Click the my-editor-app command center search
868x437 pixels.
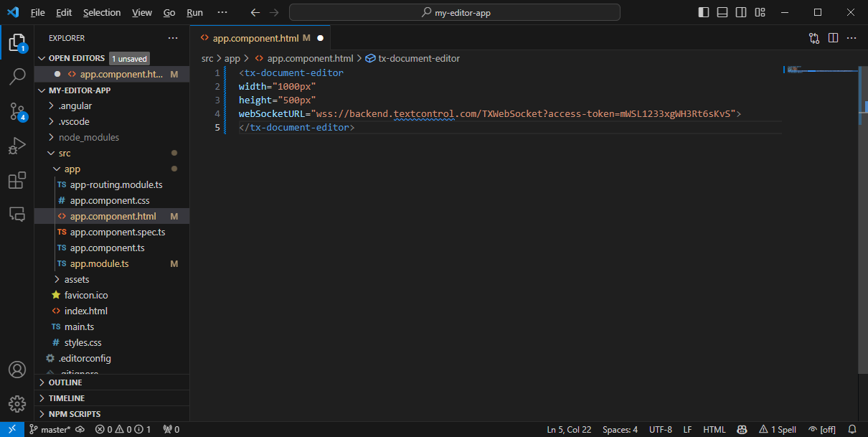pos(455,12)
